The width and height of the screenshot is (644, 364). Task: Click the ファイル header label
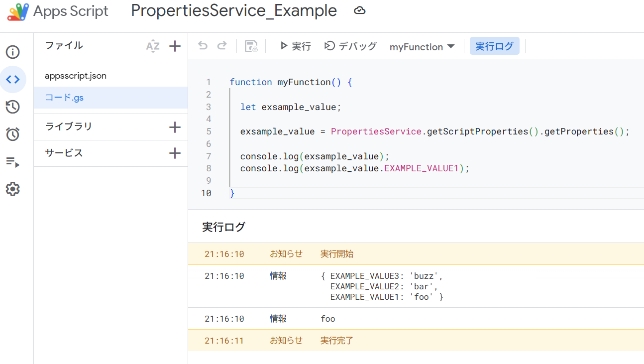click(64, 45)
